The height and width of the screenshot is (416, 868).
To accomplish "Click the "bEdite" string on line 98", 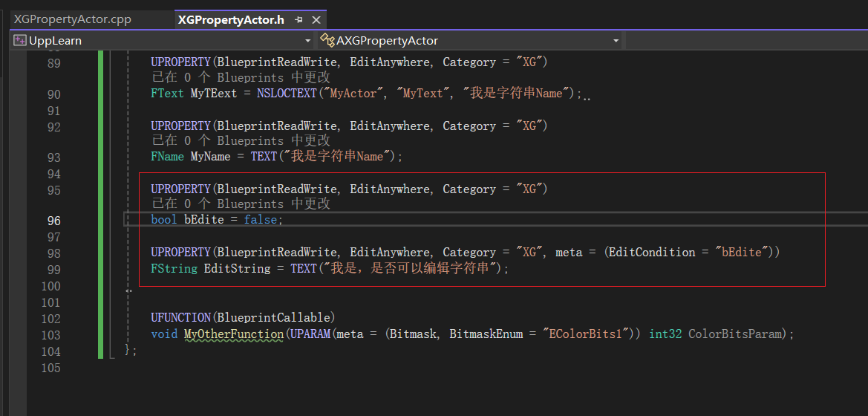I will click(741, 252).
